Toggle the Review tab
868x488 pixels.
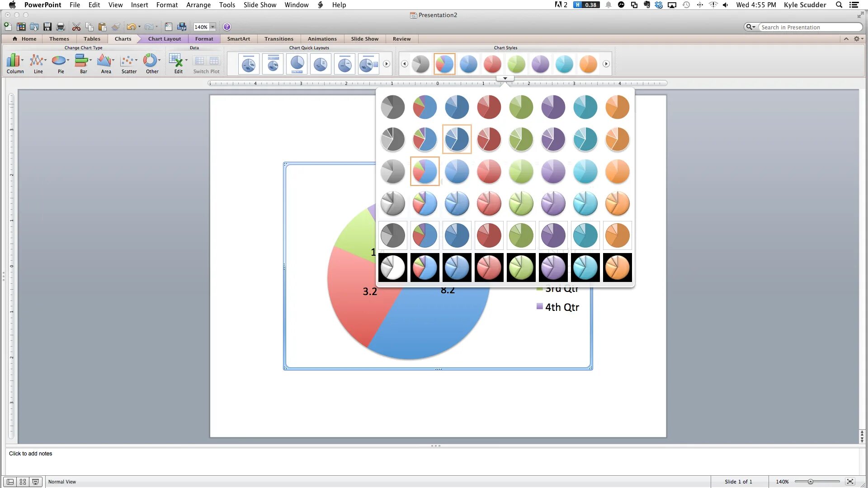(x=402, y=39)
